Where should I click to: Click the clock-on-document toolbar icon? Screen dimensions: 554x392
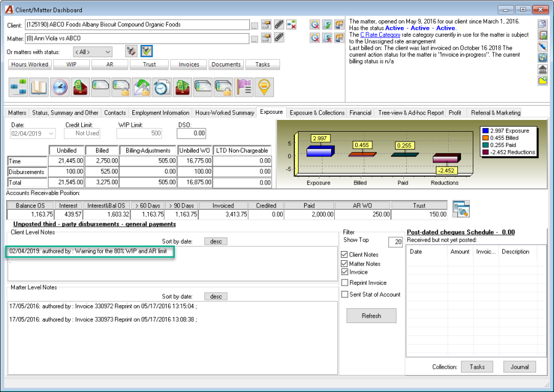(162, 87)
